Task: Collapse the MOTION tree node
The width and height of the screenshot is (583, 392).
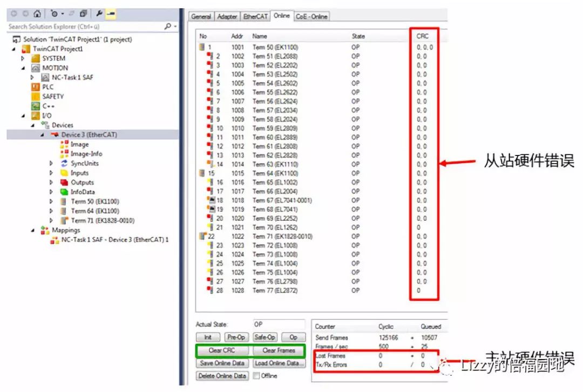Action: (23, 68)
